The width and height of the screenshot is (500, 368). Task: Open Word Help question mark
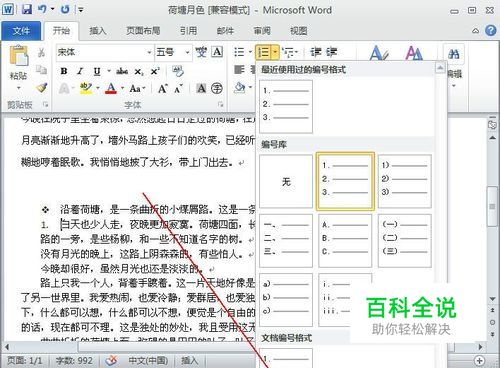[490, 31]
